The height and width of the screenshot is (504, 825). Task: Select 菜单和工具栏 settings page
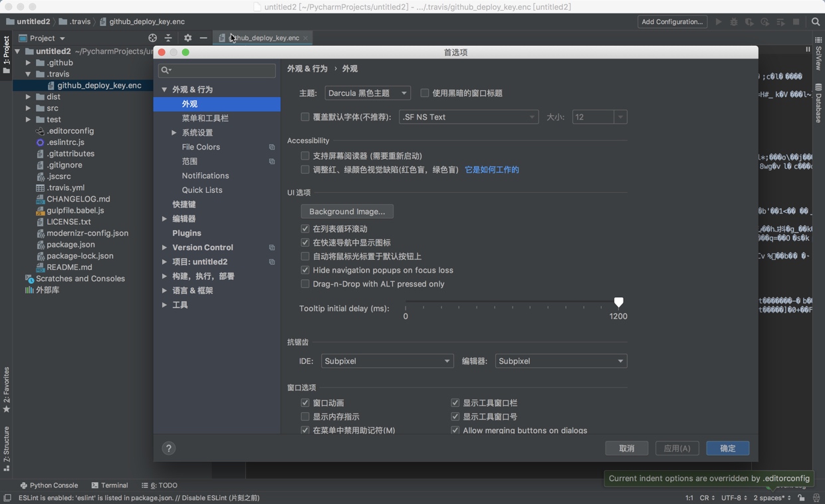tap(205, 118)
